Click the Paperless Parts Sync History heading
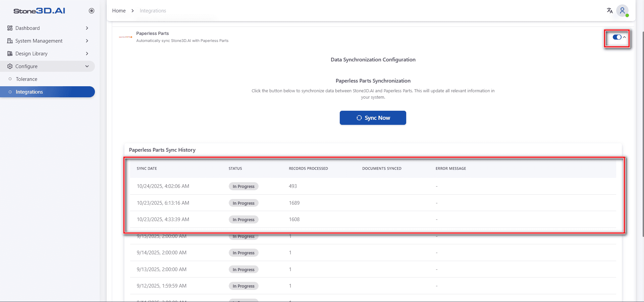 (x=162, y=150)
